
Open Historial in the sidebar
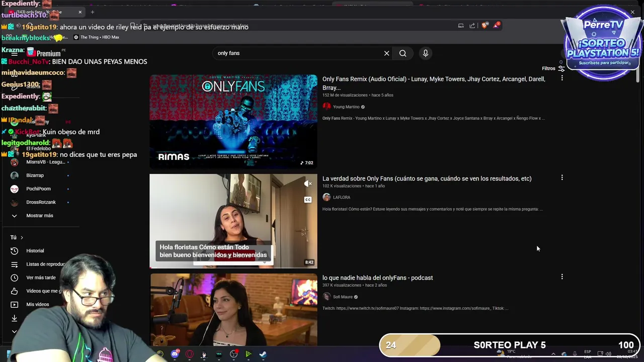(x=35, y=250)
